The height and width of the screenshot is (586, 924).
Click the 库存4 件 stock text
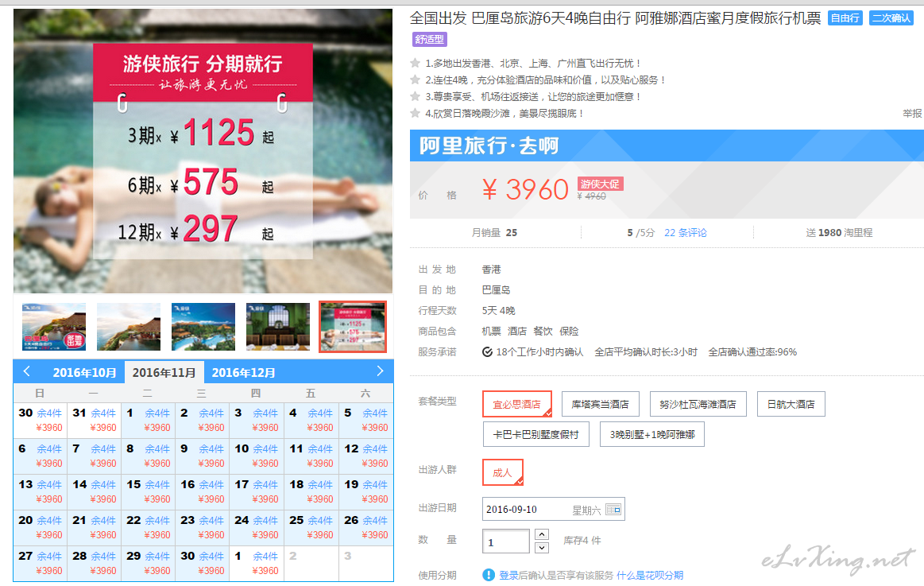click(582, 541)
